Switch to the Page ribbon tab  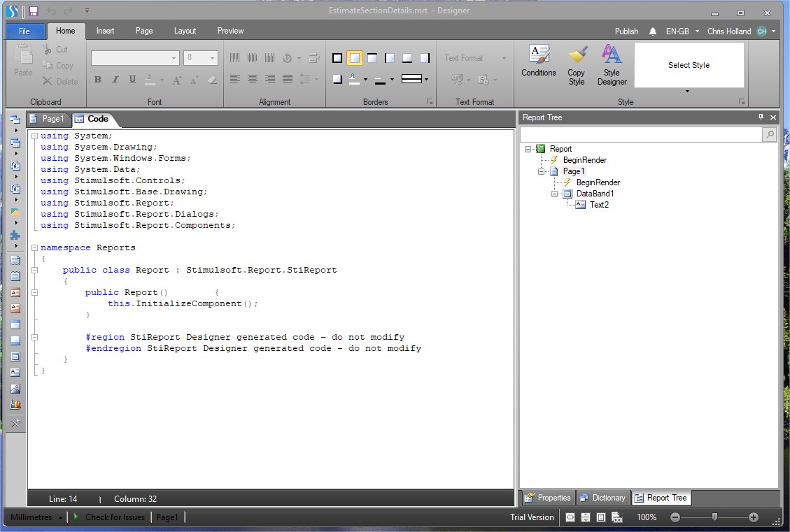[144, 31]
